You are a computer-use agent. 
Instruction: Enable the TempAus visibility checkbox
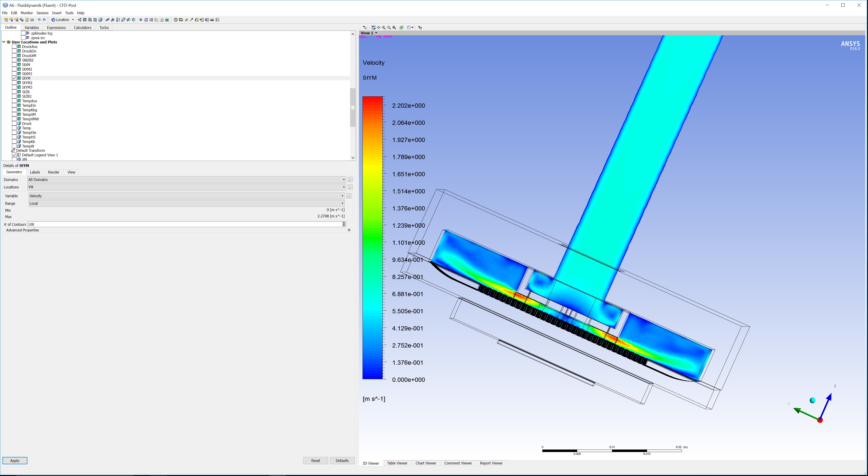pyautogui.click(x=14, y=101)
